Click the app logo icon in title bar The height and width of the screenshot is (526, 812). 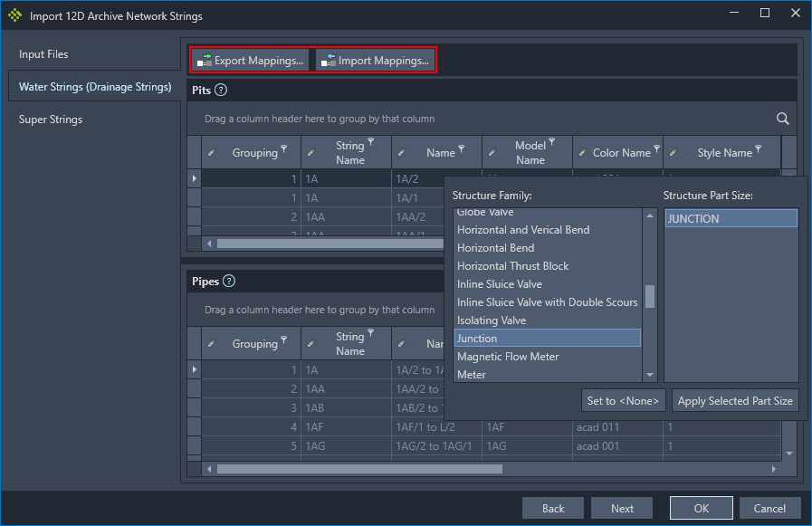tap(15, 15)
